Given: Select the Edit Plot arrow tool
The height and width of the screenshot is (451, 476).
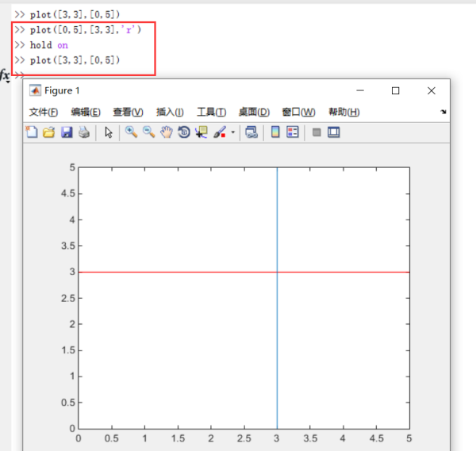Looking at the screenshot, I should click(x=109, y=132).
